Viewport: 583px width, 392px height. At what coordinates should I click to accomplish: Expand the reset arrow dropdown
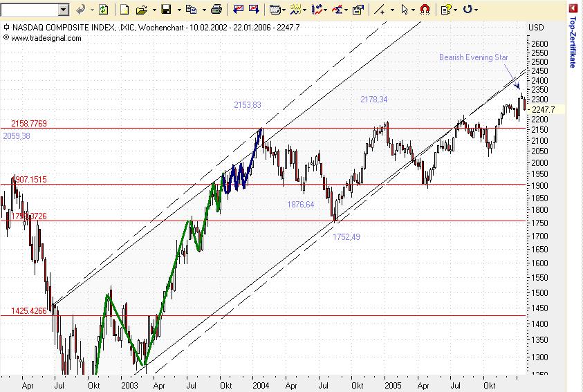click(476, 10)
